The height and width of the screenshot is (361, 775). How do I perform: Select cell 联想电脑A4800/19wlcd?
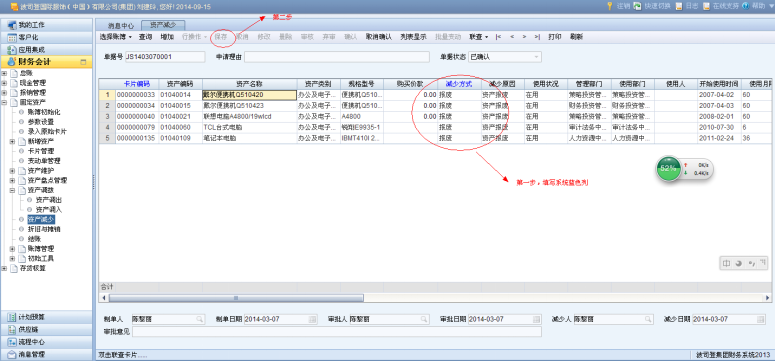pos(250,116)
